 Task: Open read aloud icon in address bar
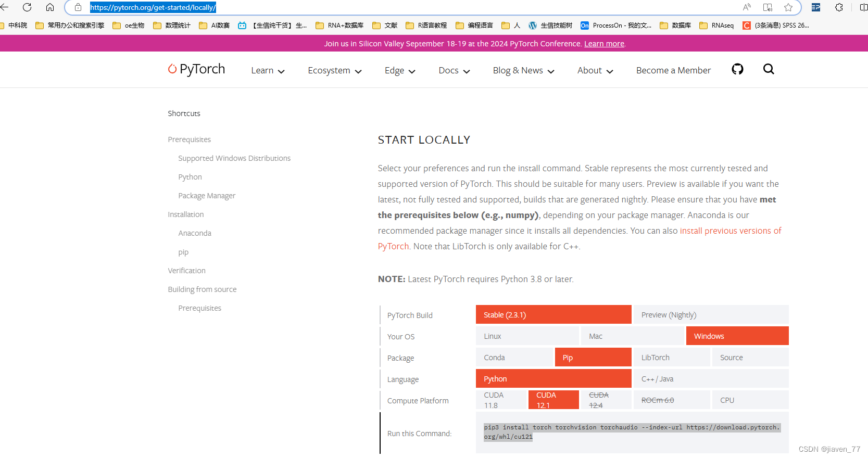[x=747, y=7]
